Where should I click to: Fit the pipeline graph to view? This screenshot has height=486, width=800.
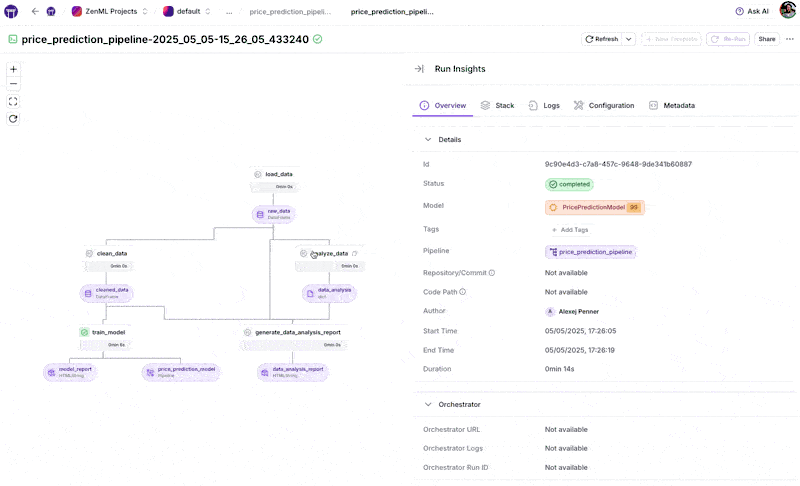[x=13, y=102]
